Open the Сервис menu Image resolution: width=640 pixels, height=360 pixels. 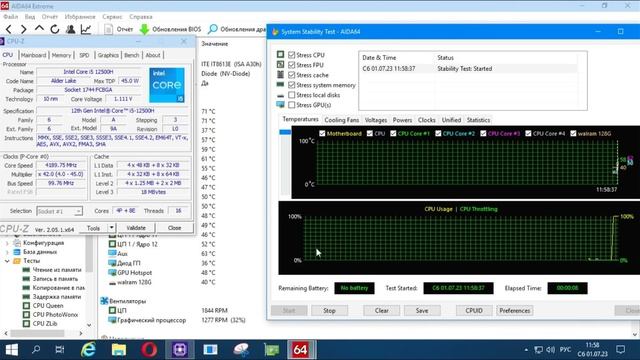112,17
